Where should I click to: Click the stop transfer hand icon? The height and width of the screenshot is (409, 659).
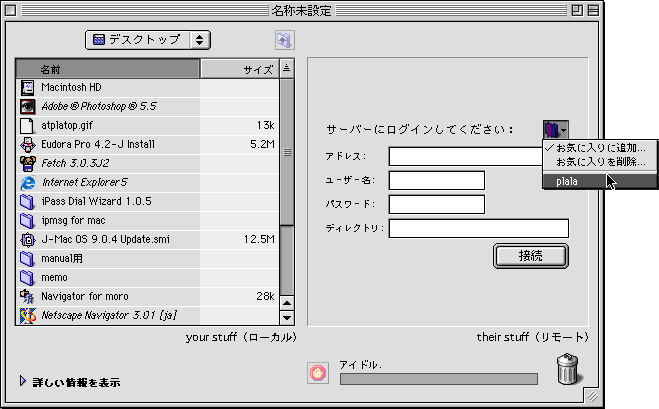pos(318,373)
